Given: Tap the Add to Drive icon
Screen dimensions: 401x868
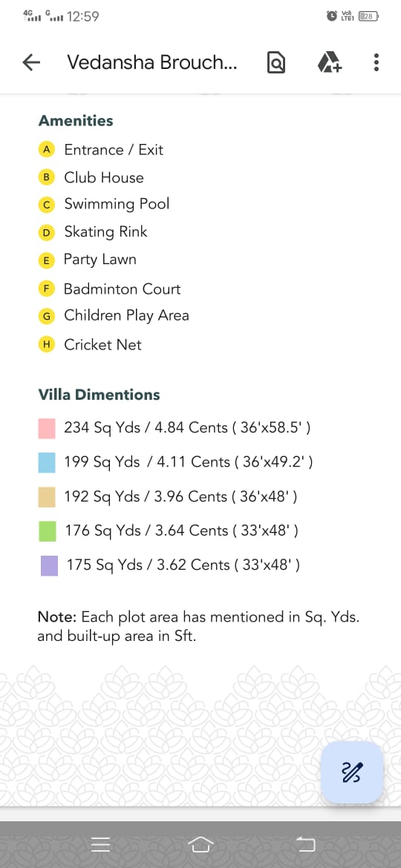Looking at the screenshot, I should [x=330, y=62].
